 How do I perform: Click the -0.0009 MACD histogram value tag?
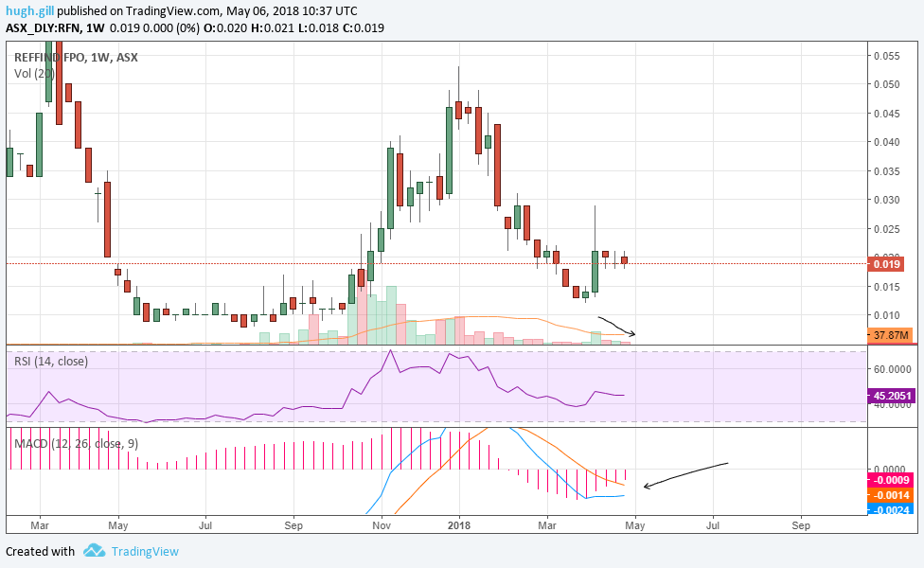tap(891, 480)
